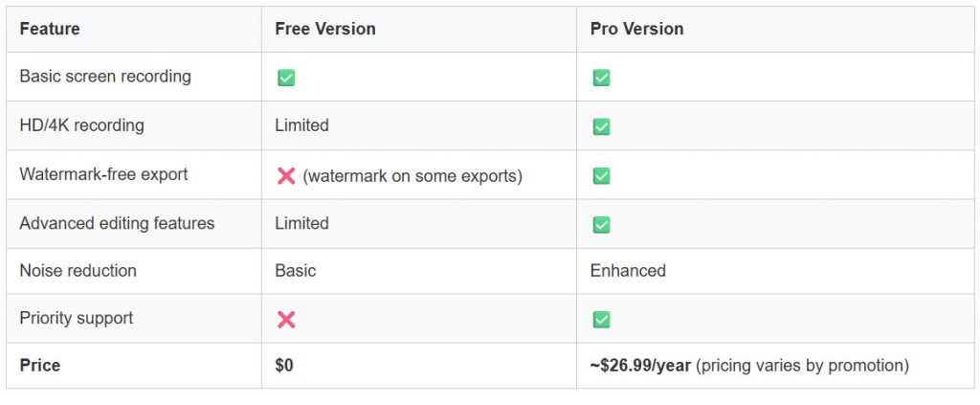The height and width of the screenshot is (405, 980).
Task: Click the Pro Version HD/4K recording checkmark
Action: pyautogui.click(x=601, y=126)
